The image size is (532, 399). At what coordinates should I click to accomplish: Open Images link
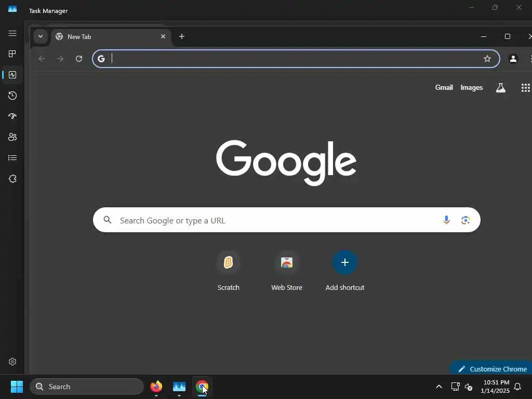(472, 87)
